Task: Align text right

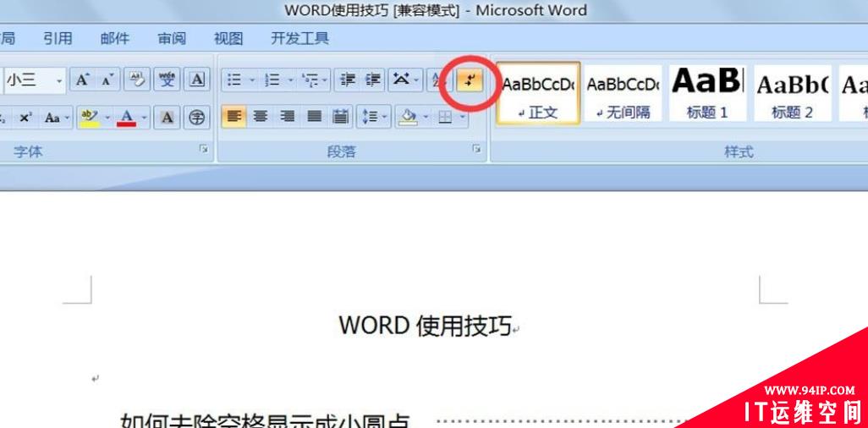Action: click(x=287, y=117)
